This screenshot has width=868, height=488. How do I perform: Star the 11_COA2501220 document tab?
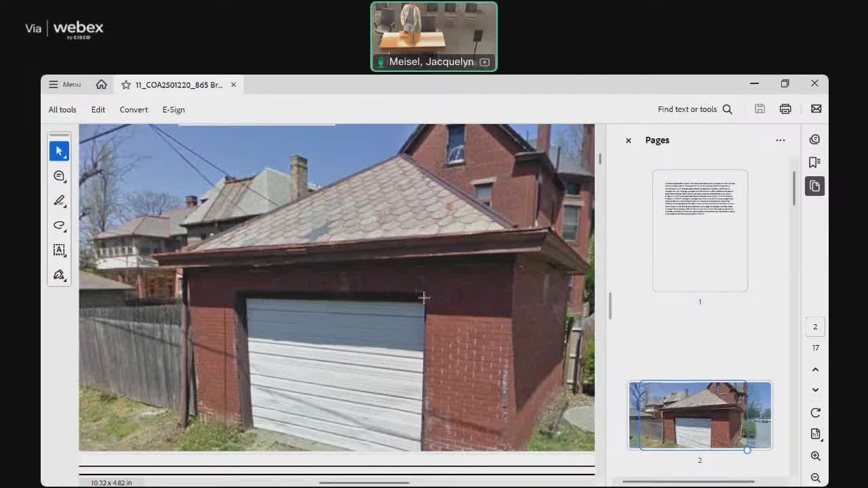125,85
